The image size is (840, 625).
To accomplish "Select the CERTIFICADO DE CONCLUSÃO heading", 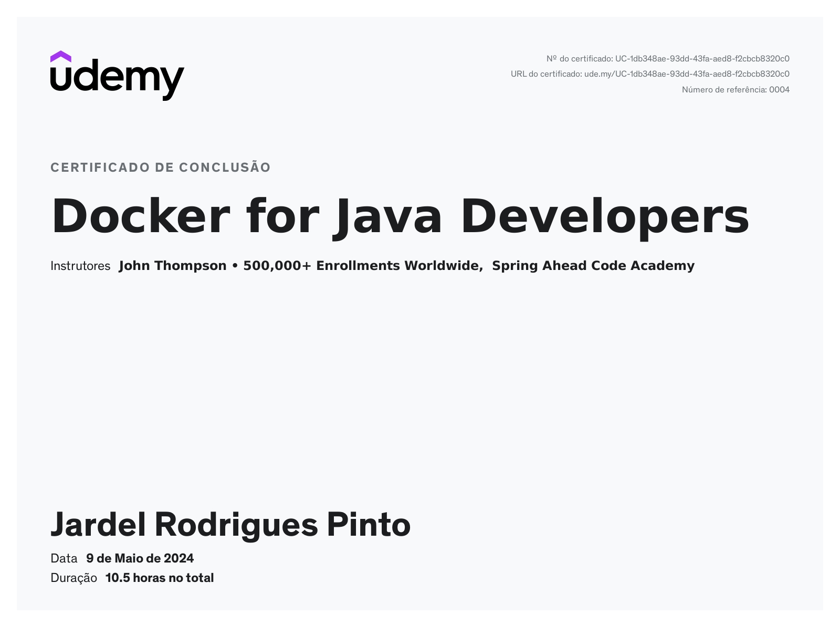I will [160, 167].
